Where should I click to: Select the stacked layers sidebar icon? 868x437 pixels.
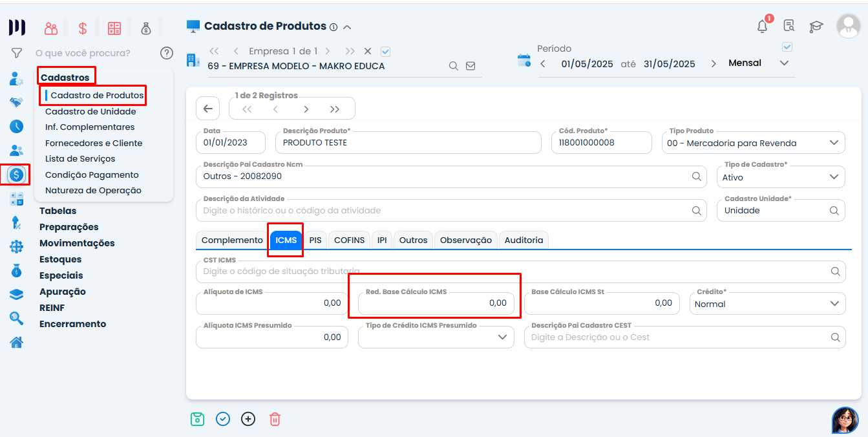17,294
